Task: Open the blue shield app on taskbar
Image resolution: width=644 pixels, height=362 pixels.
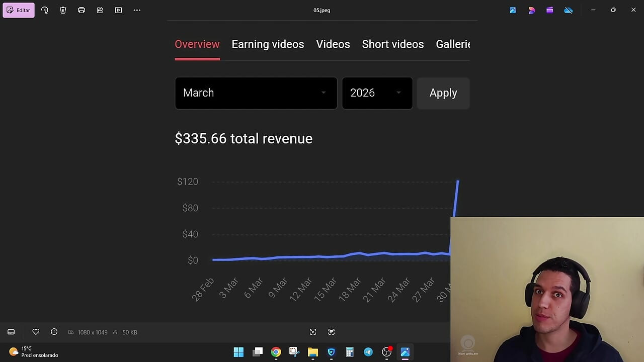Action: coord(331,352)
